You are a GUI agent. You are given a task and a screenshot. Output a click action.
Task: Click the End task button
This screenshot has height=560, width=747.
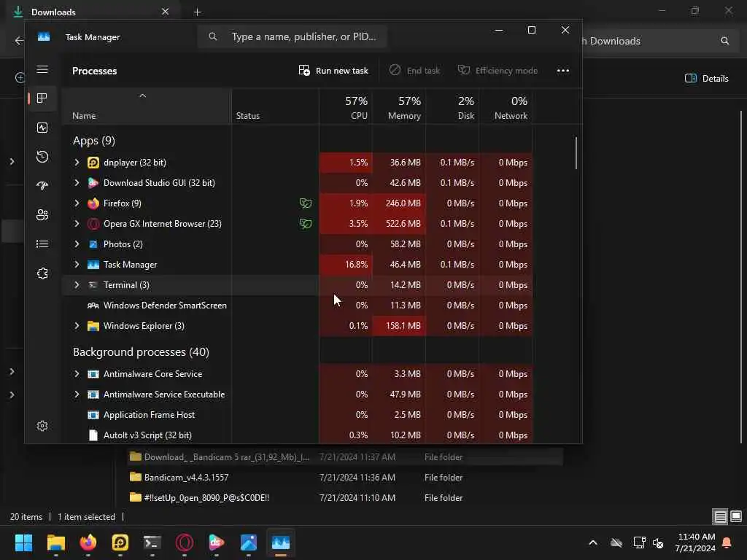click(x=414, y=71)
